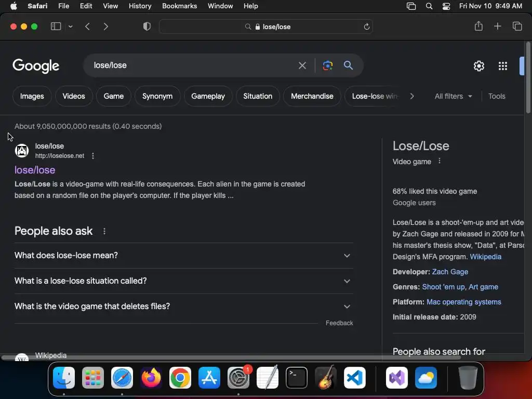Open Control Center in menu bar
This screenshot has width=532, height=399.
(446, 6)
